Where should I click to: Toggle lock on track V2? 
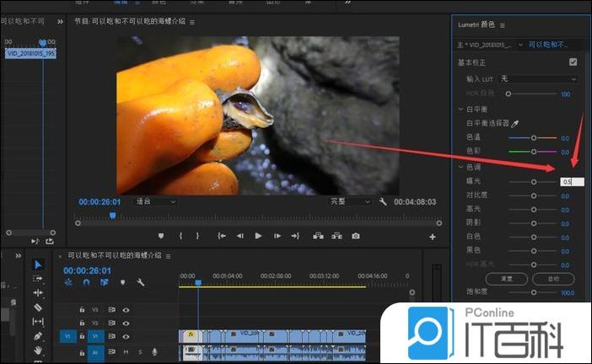(x=82, y=323)
